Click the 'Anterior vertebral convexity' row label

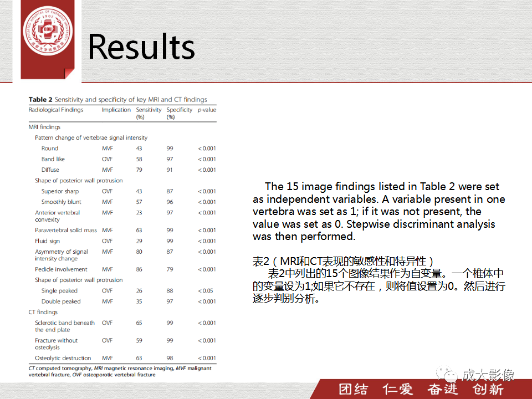tap(57, 216)
